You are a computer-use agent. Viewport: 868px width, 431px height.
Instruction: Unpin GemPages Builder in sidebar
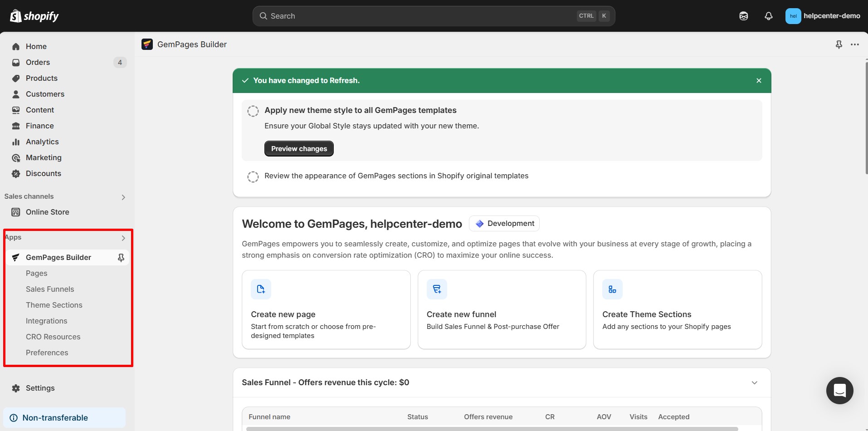(x=121, y=258)
